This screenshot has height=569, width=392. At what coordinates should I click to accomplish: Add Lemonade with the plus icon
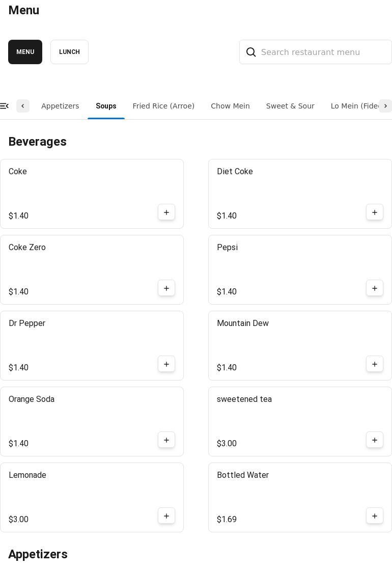pyautogui.click(x=166, y=516)
